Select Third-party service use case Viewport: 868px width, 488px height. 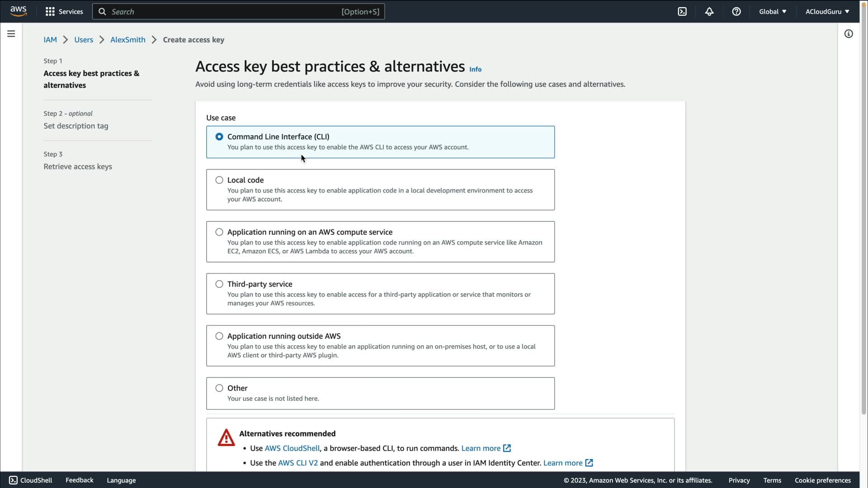[219, 284]
